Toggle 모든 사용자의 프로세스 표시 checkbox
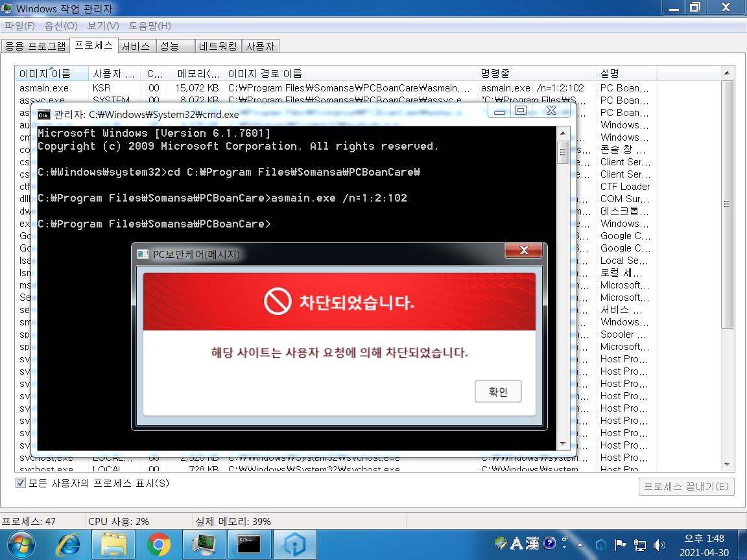The image size is (747, 560). point(21,483)
